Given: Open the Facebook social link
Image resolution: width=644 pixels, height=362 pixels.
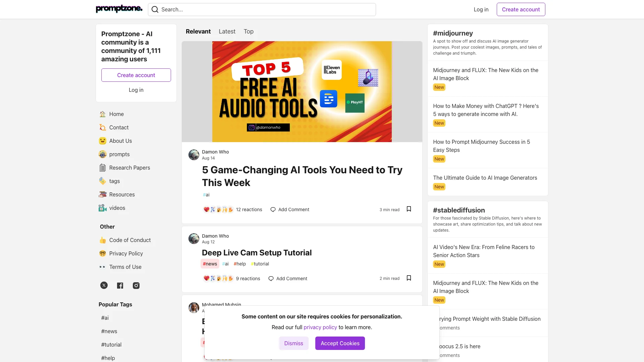Looking at the screenshot, I should pyautogui.click(x=120, y=285).
